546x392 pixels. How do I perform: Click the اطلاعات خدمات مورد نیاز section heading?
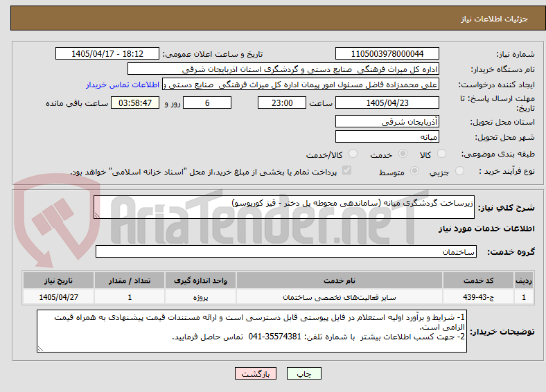[x=486, y=229]
